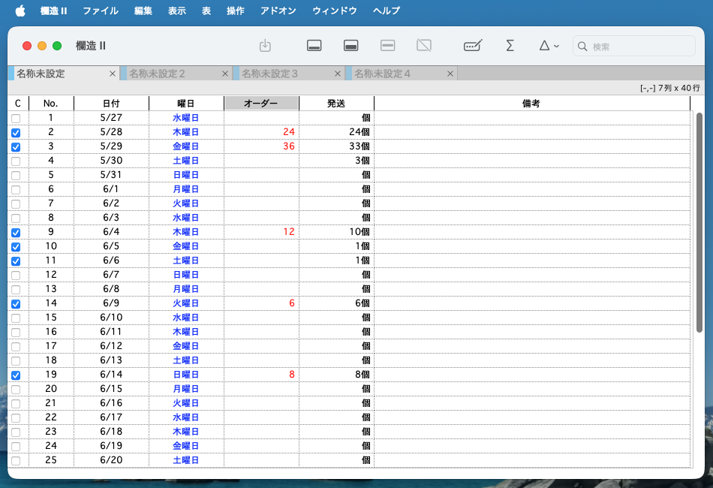
Task: Click the sigma sum toolbar icon
Action: tap(510, 46)
